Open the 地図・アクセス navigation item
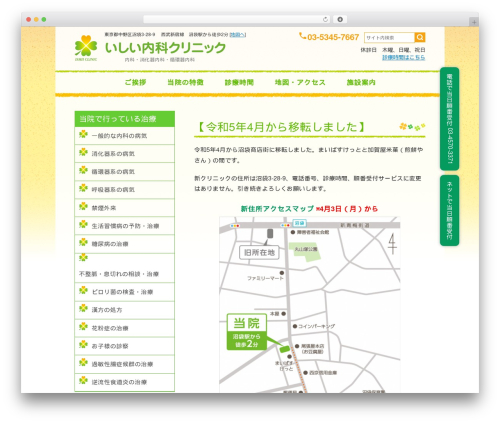Viewport: 500px width, 423px height. (x=300, y=82)
